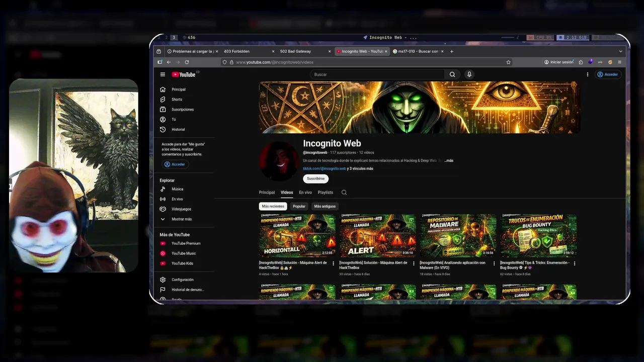This screenshot has width=644, height=362.
Task: Open channel Principal tab
Action: 267,193
